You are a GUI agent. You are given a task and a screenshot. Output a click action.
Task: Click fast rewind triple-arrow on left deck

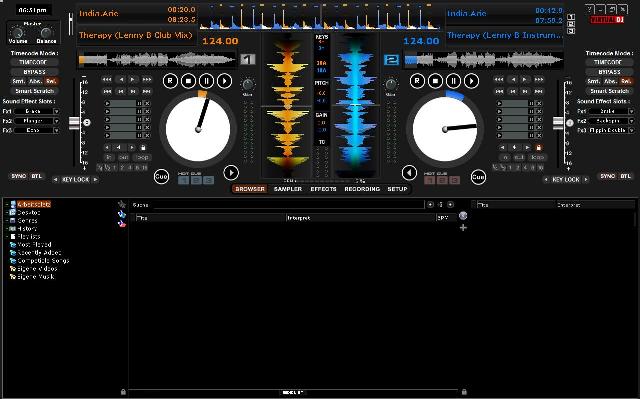pos(107,79)
